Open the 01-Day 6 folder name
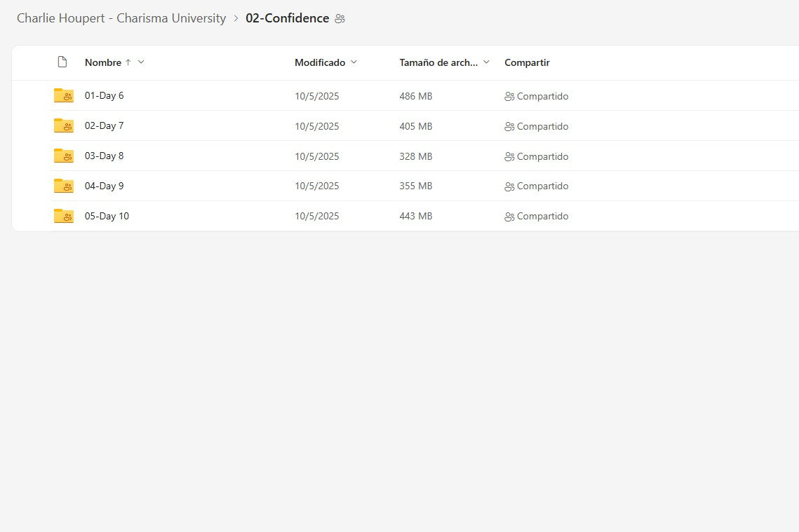Screen dimensions: 799x532 point(104,96)
